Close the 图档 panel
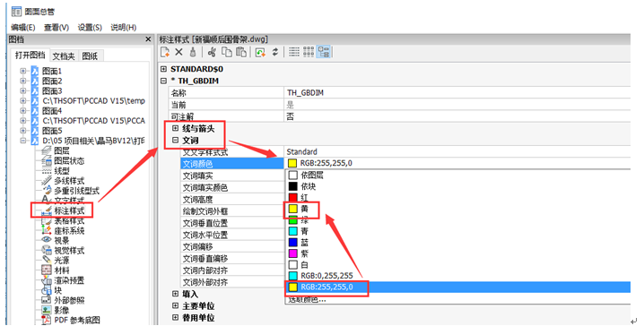644x326 pixels. (x=148, y=39)
